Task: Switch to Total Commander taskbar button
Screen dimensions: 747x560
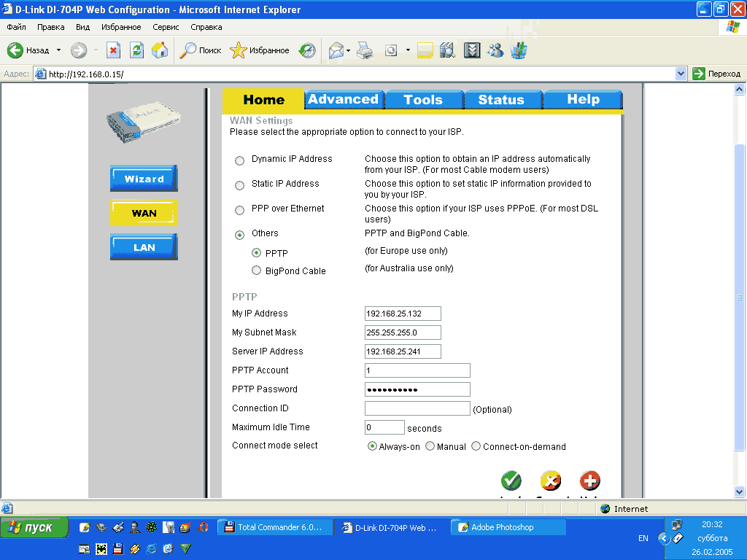Action: (275, 527)
